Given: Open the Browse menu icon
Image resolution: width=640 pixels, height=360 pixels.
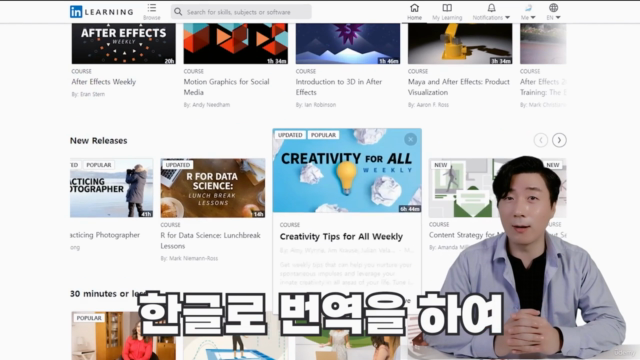Looking at the screenshot, I should coord(152,8).
